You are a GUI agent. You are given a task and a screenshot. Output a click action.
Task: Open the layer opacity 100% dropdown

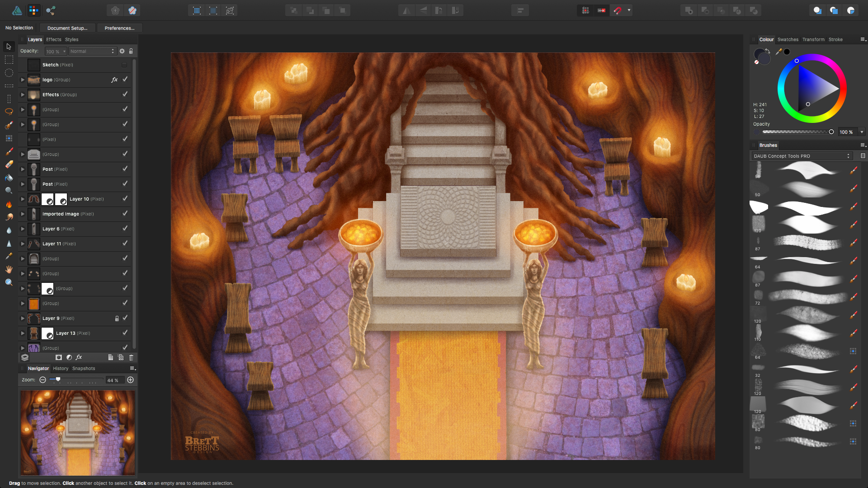coord(56,51)
